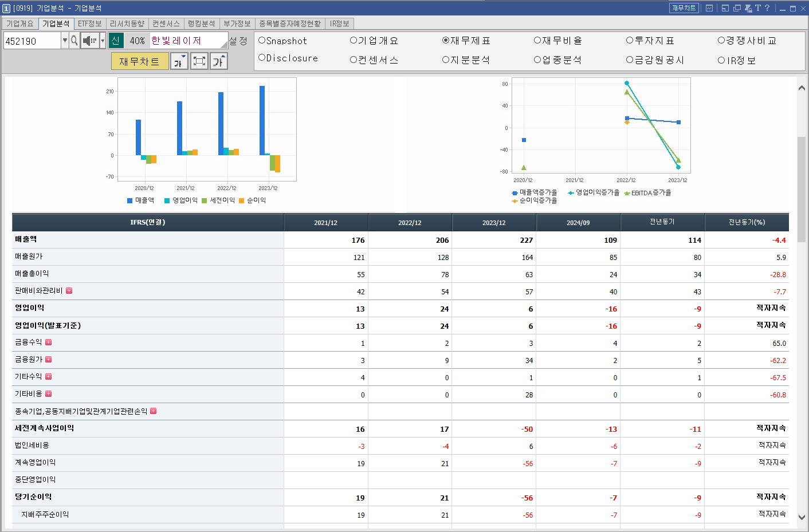The height and width of the screenshot is (532, 809).
Task: Click the 매출액 blue legend swatch
Action: (x=130, y=200)
